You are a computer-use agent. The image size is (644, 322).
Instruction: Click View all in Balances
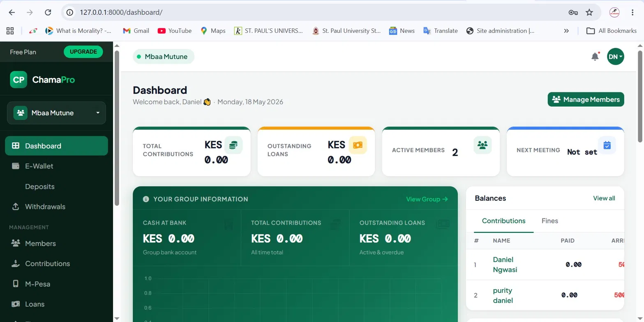604,198
